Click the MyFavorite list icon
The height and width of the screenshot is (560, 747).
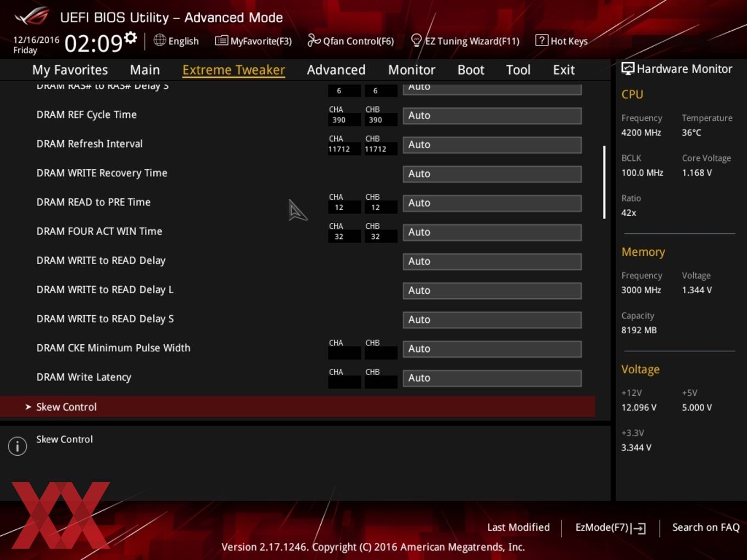(221, 41)
